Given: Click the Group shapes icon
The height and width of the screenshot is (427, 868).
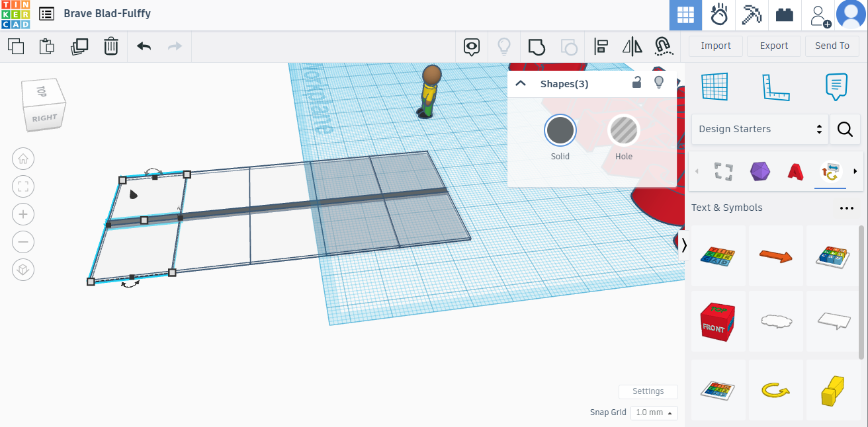Looking at the screenshot, I should [x=536, y=46].
